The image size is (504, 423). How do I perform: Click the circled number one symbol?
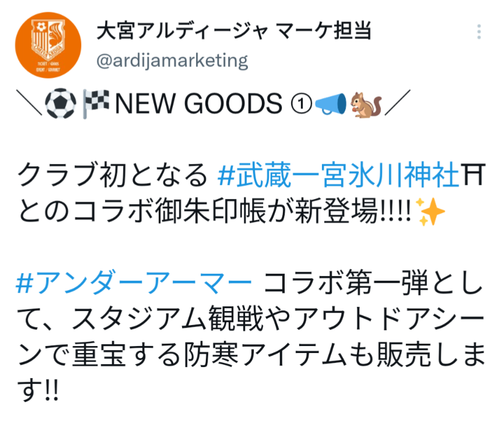pyautogui.click(x=301, y=103)
